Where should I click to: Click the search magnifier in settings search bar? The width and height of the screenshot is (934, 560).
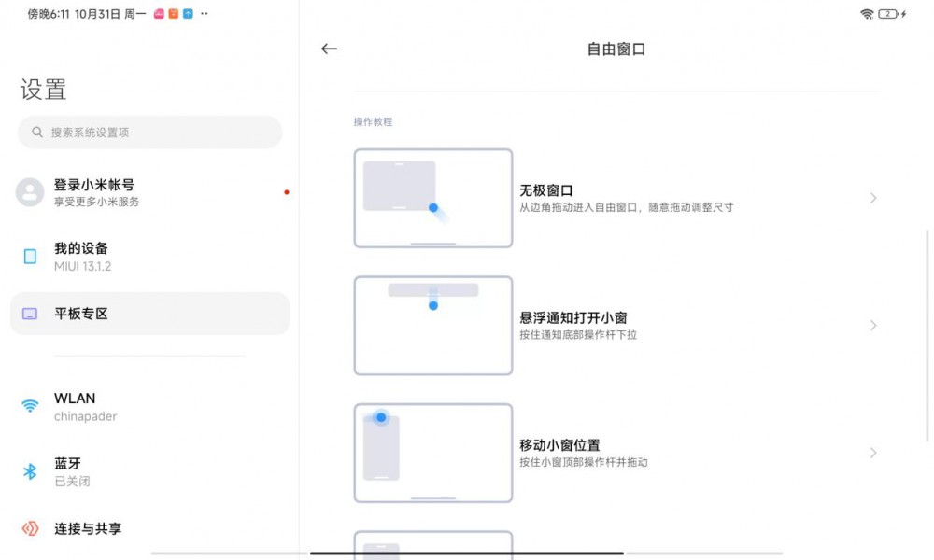point(36,132)
